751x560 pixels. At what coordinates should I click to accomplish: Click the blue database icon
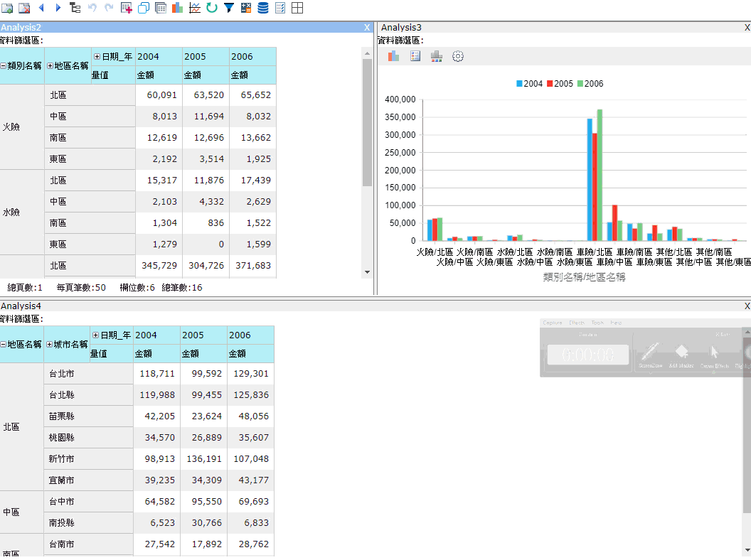click(263, 8)
